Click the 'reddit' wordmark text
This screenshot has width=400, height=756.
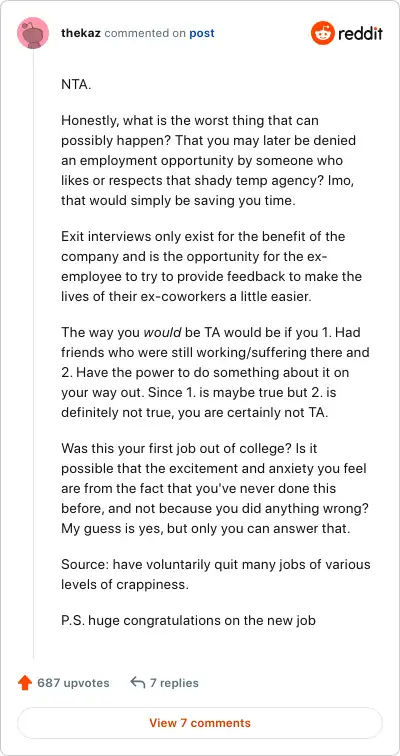coord(360,33)
